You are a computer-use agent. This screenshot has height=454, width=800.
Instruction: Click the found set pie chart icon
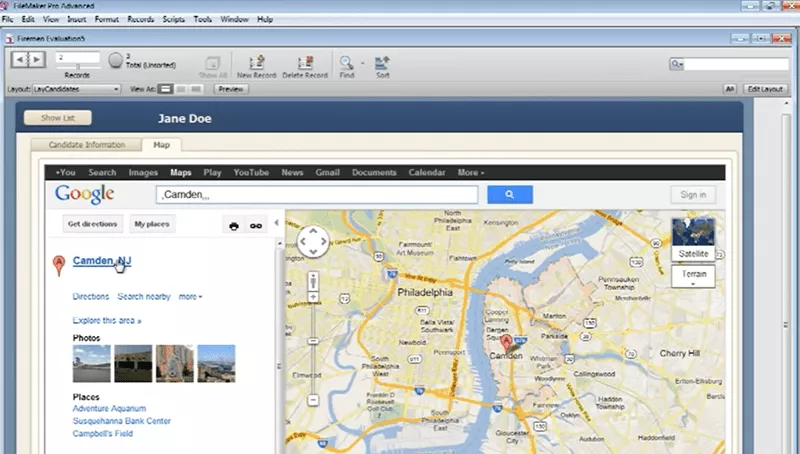click(116, 60)
